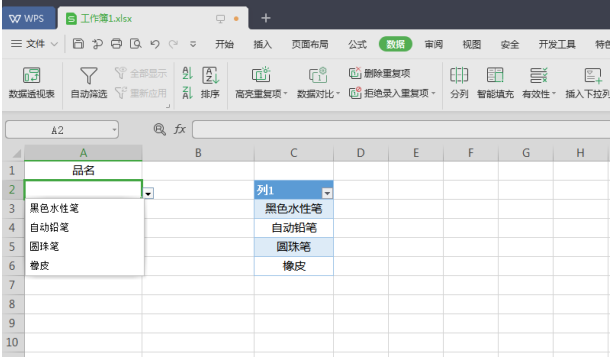Click the Save icon in quick toolbar
Screen dimensions: 610x362
(x=78, y=44)
